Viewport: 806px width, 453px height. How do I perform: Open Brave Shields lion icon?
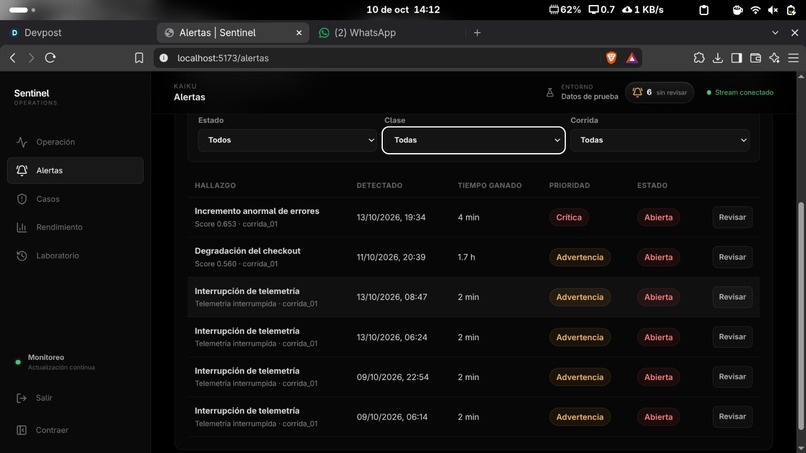tap(611, 58)
